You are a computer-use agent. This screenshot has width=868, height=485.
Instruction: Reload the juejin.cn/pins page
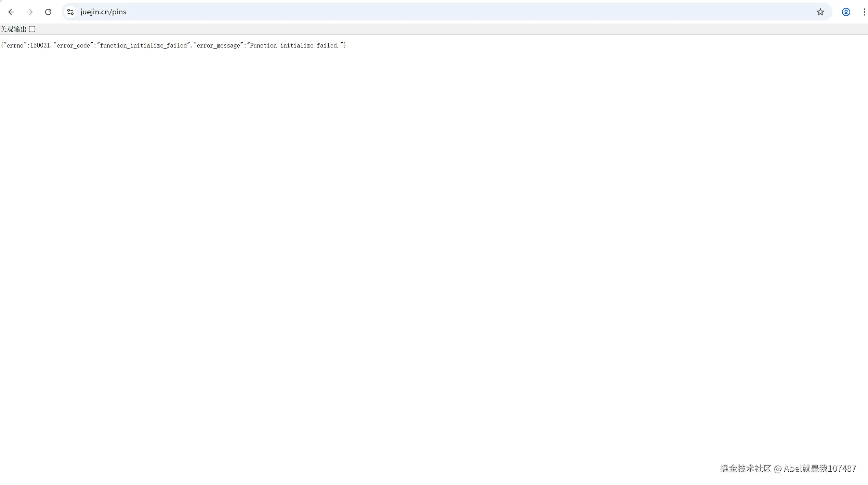coord(48,12)
